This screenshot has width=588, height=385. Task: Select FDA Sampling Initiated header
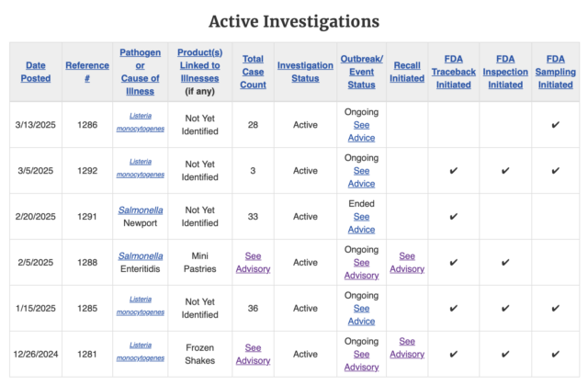pyautogui.click(x=555, y=72)
